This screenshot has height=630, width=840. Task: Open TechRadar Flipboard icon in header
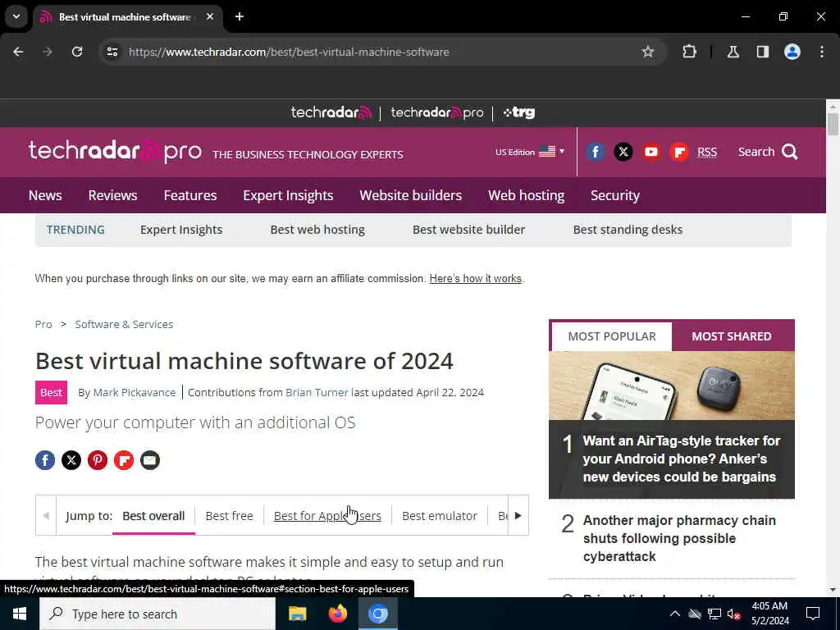click(678, 152)
